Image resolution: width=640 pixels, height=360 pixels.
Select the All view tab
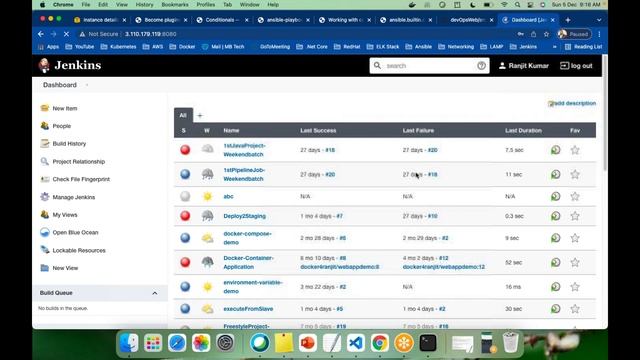click(x=183, y=116)
